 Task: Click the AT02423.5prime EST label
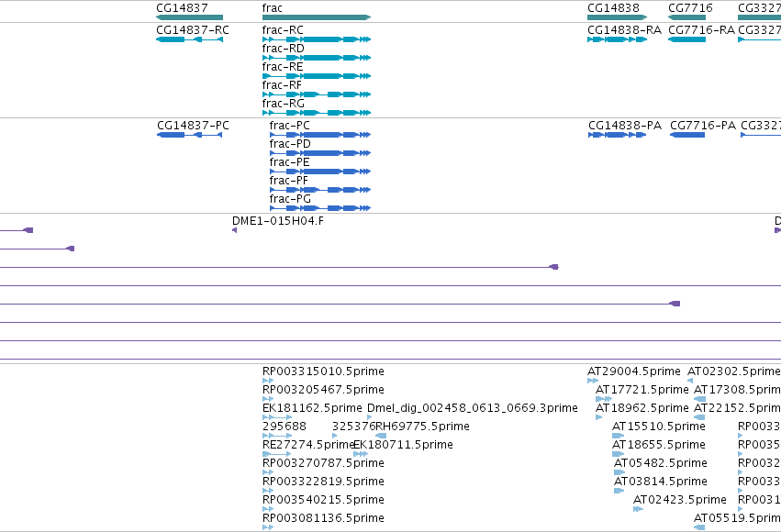point(679,500)
